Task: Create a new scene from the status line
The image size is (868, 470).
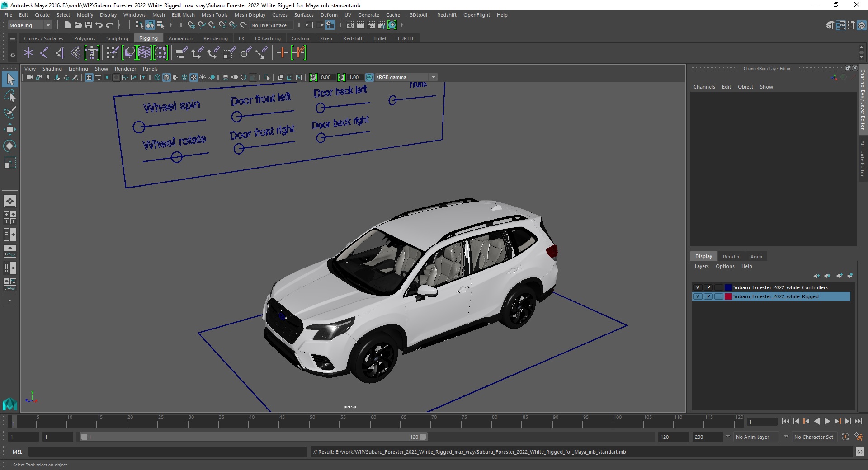Action: [68, 25]
